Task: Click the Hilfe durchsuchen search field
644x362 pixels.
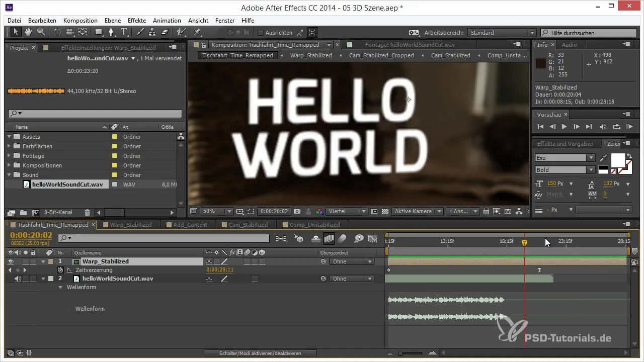Action: coord(589,33)
